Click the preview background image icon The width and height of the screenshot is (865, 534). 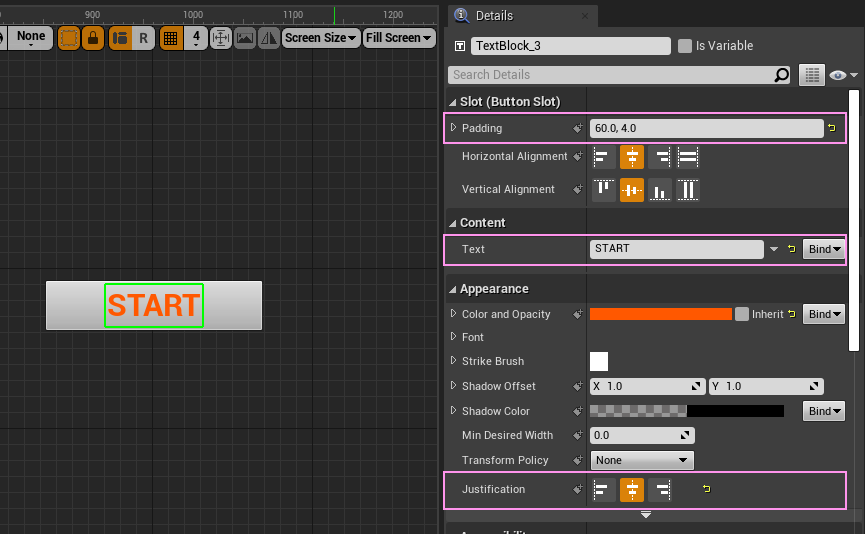(245, 38)
